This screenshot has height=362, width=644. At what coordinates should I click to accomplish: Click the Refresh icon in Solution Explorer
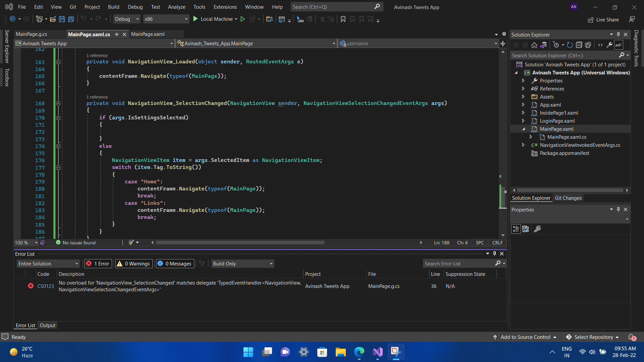(570, 45)
